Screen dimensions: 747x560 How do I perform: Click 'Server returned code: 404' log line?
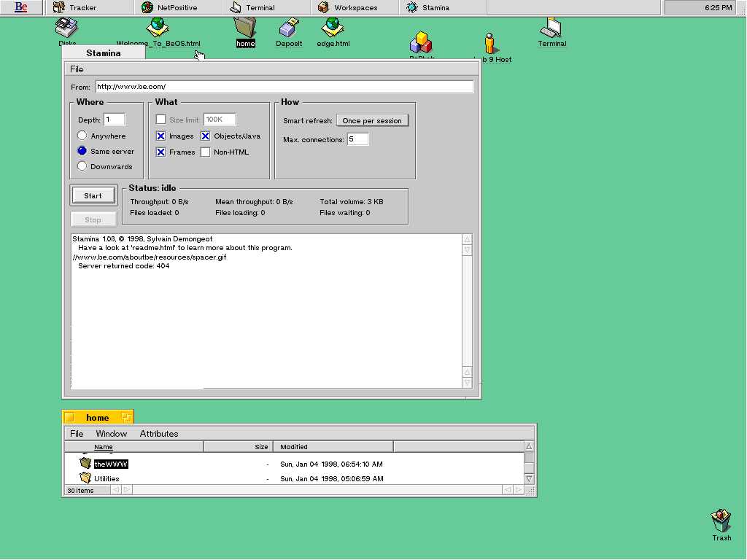(x=124, y=266)
